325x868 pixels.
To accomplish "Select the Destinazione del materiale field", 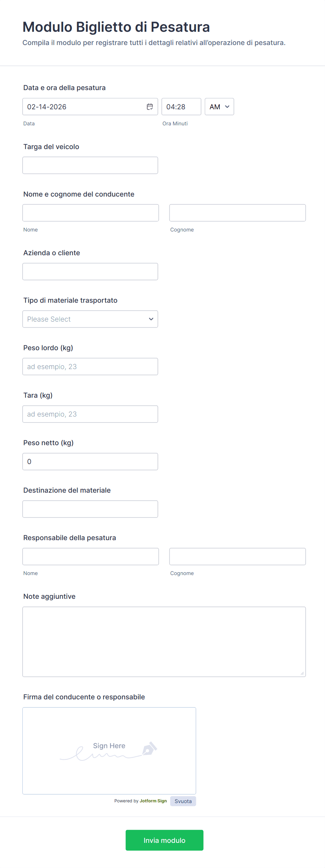I will pyautogui.click(x=90, y=509).
